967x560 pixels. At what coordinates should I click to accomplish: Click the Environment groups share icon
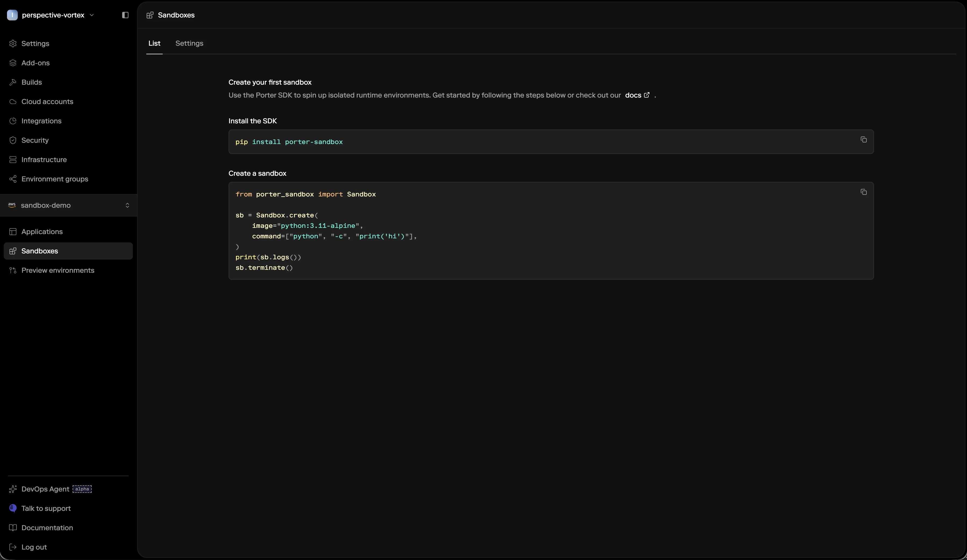pos(13,179)
